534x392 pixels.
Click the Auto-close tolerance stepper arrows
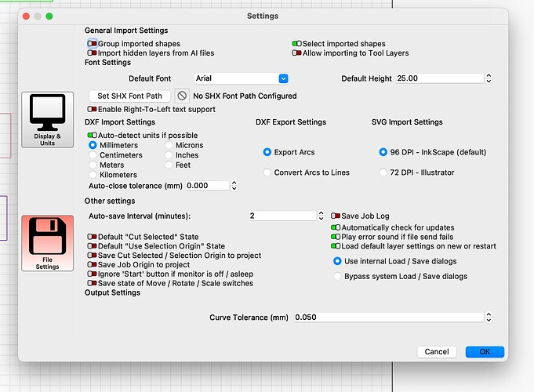click(234, 186)
